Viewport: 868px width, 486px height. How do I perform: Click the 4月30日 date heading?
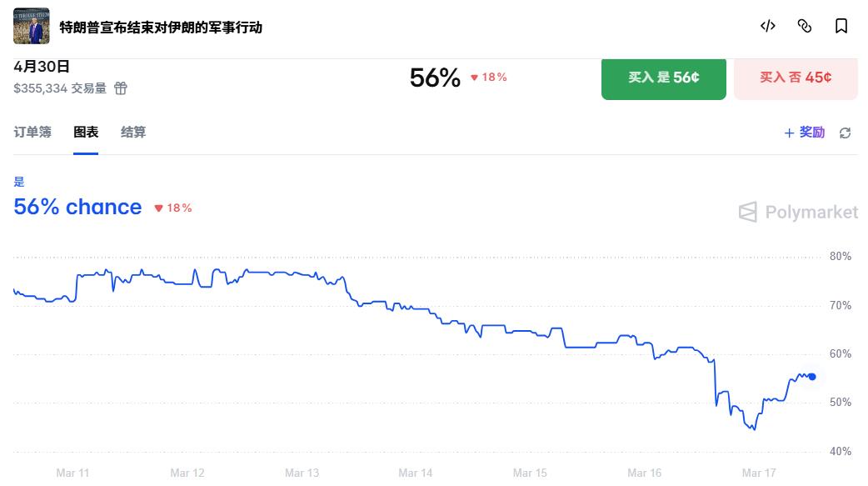click(x=42, y=68)
